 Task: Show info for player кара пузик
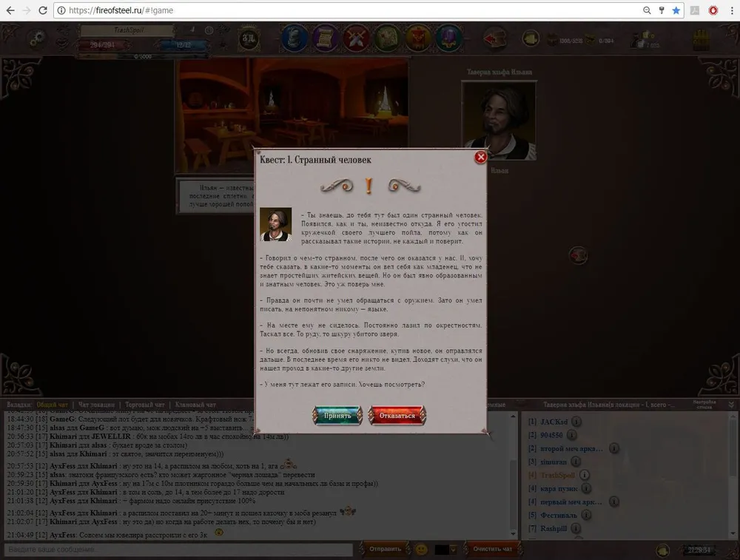[x=585, y=488]
